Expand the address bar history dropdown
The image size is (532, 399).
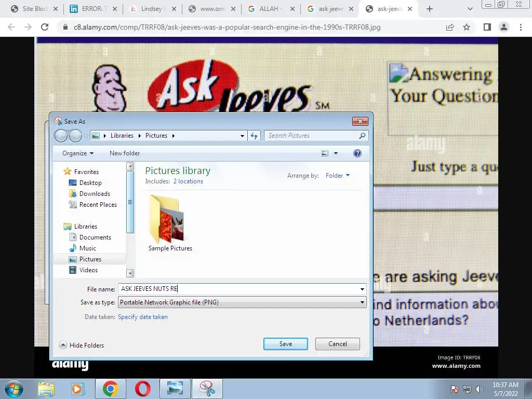click(x=242, y=136)
